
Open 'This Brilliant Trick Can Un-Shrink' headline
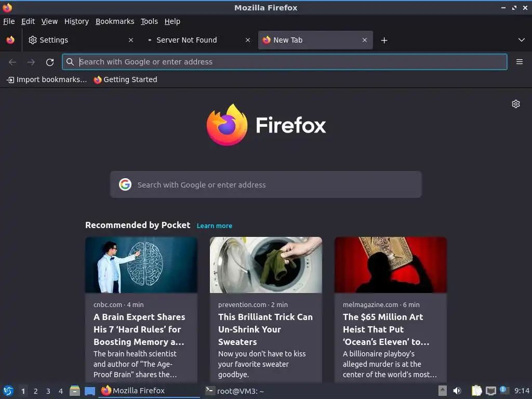(265, 329)
